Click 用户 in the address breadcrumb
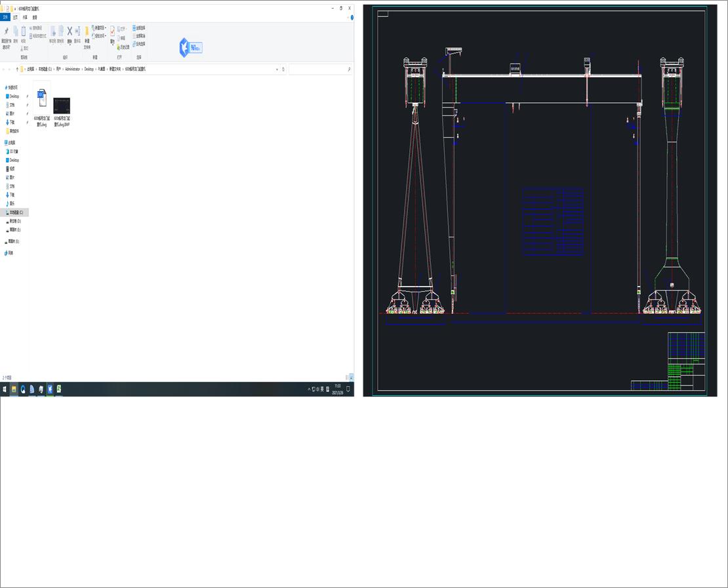The image size is (728, 588). (x=58, y=69)
